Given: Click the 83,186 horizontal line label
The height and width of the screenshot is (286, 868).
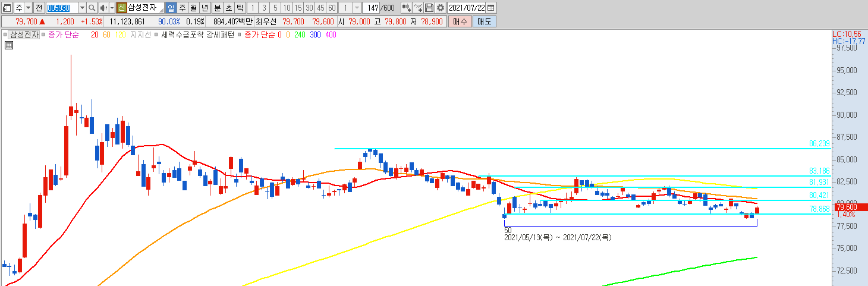Looking at the screenshot, I should tap(819, 171).
